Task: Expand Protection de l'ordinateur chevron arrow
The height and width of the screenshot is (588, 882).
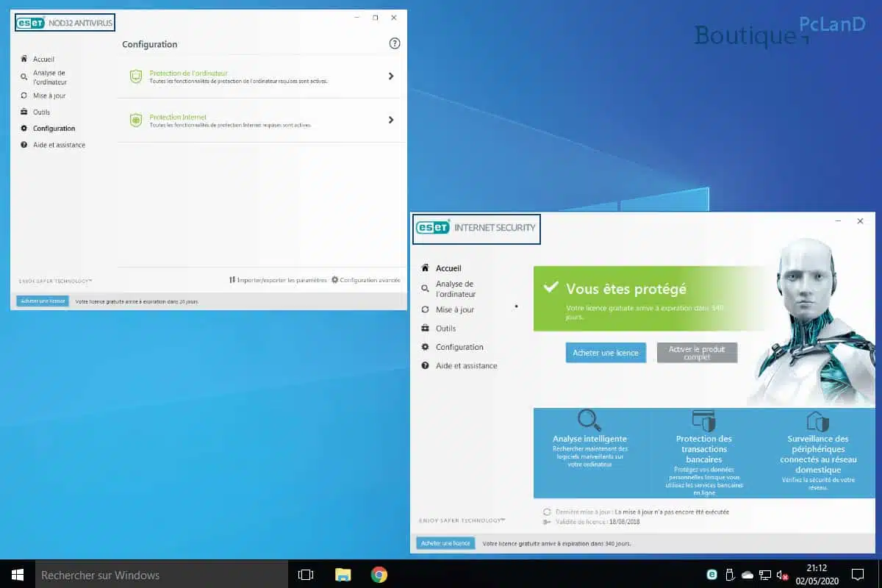Action: click(x=391, y=76)
